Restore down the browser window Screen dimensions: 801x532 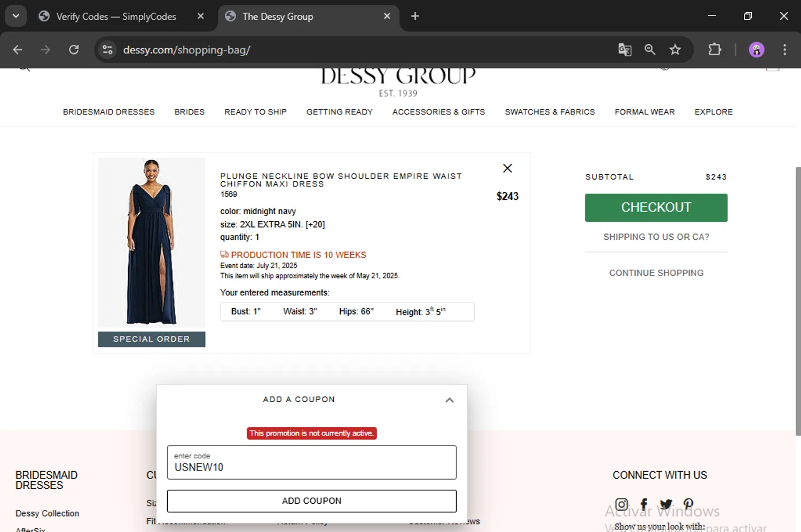748,16
